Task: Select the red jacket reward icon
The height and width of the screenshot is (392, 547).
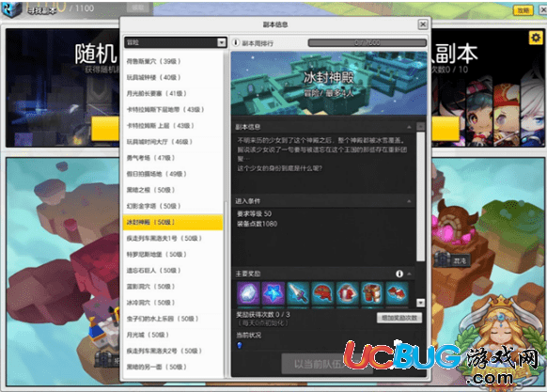Action: tap(348, 293)
